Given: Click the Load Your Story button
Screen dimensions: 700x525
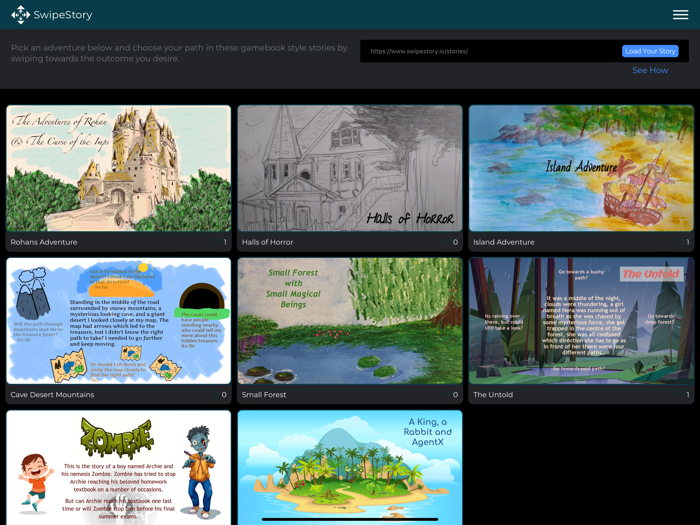Looking at the screenshot, I should 650,51.
